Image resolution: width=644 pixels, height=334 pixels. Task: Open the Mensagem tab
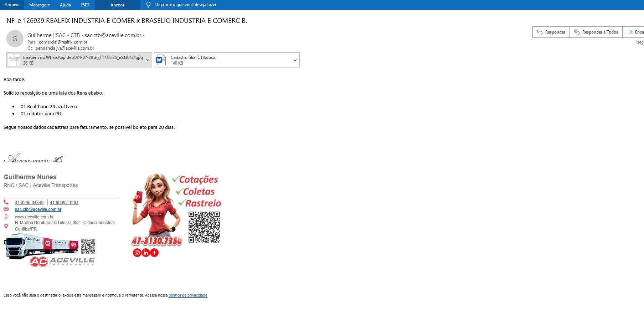(40, 5)
